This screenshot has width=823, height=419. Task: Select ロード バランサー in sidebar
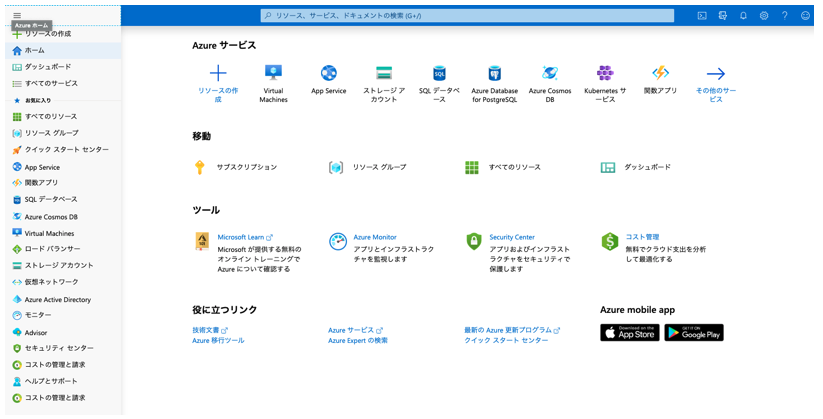pos(64,249)
